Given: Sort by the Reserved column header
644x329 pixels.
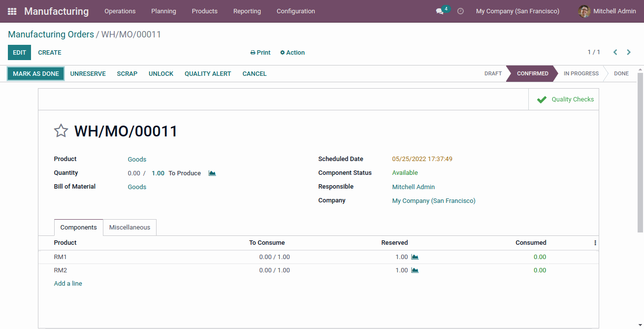Looking at the screenshot, I should pyautogui.click(x=394, y=243).
